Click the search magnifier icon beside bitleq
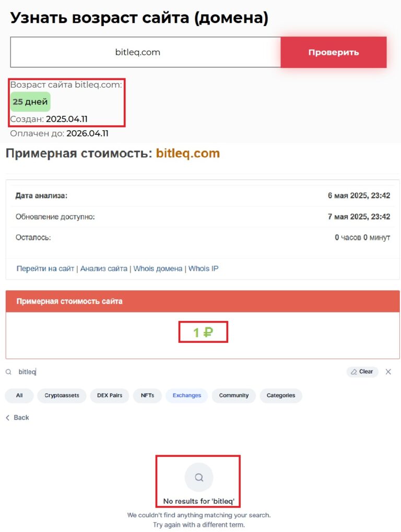401x532 pixels. 8,372
